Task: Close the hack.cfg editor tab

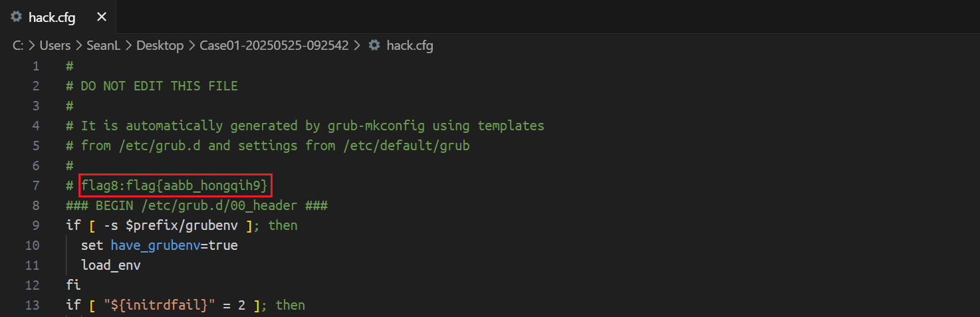Action: 102,17
